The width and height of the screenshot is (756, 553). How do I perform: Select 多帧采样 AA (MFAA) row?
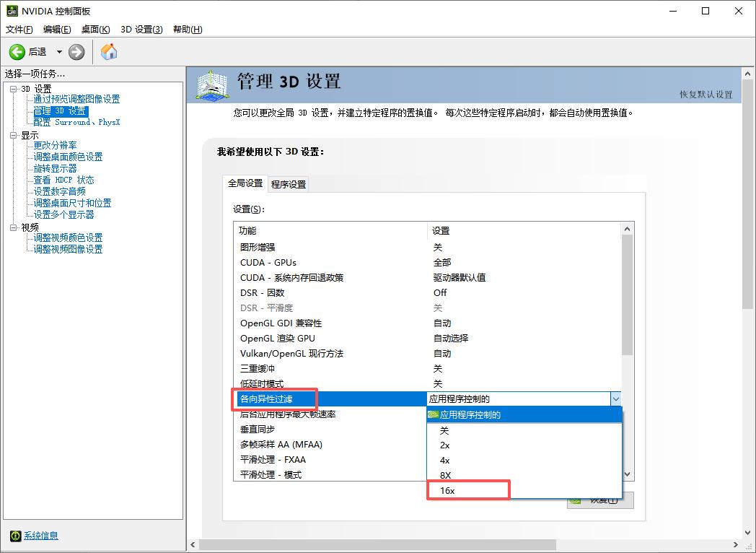[x=330, y=445]
